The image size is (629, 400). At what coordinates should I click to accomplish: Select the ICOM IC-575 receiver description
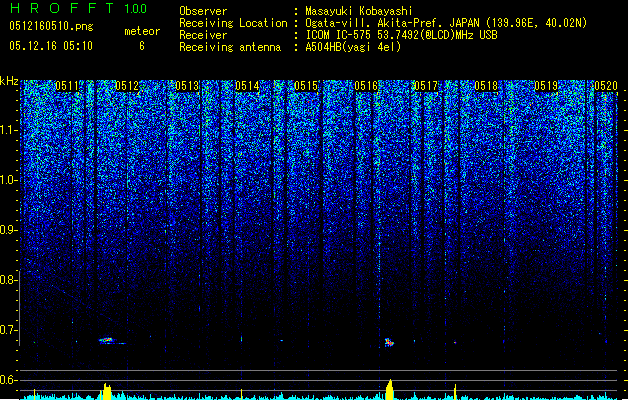click(x=401, y=35)
